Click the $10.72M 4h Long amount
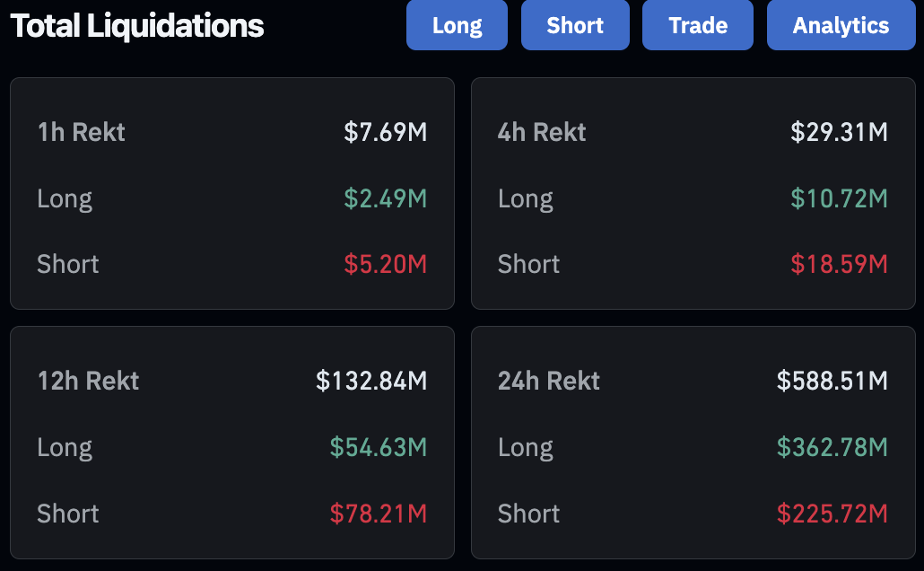The image size is (924, 571). coord(839,198)
